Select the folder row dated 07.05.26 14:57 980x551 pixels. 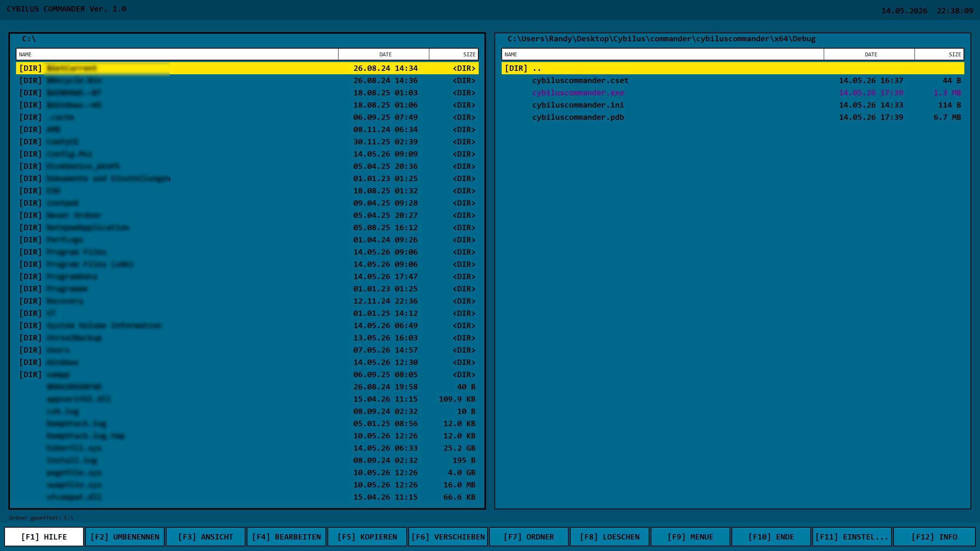tap(247, 350)
